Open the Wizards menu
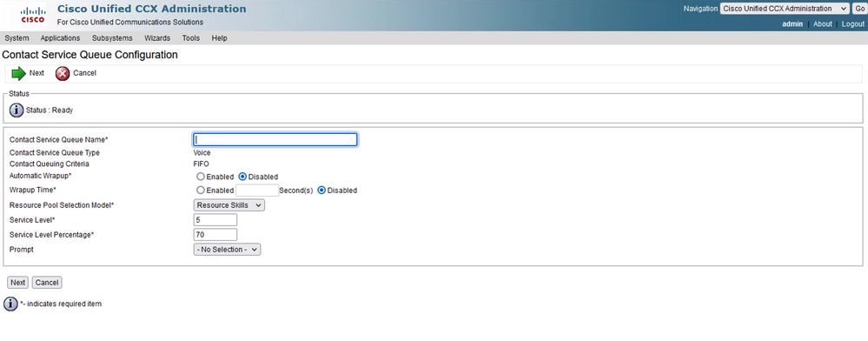This screenshot has width=868, height=341. pos(157,38)
